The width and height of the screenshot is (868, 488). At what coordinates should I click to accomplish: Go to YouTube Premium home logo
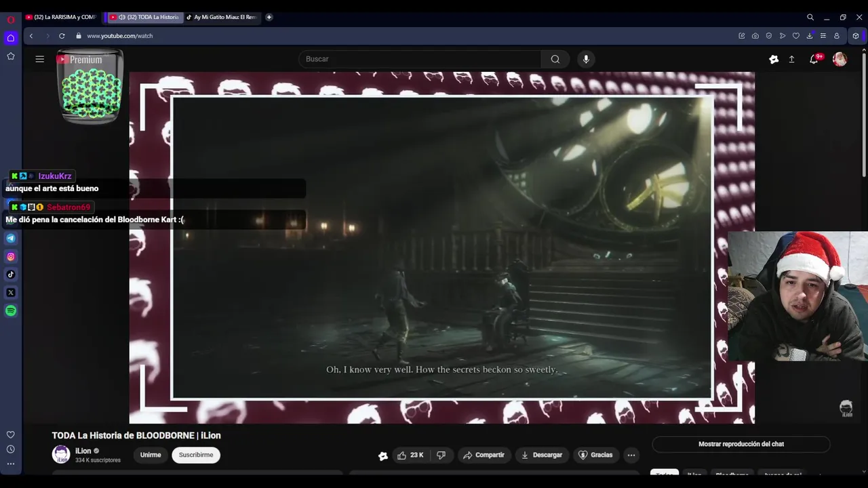(79, 60)
